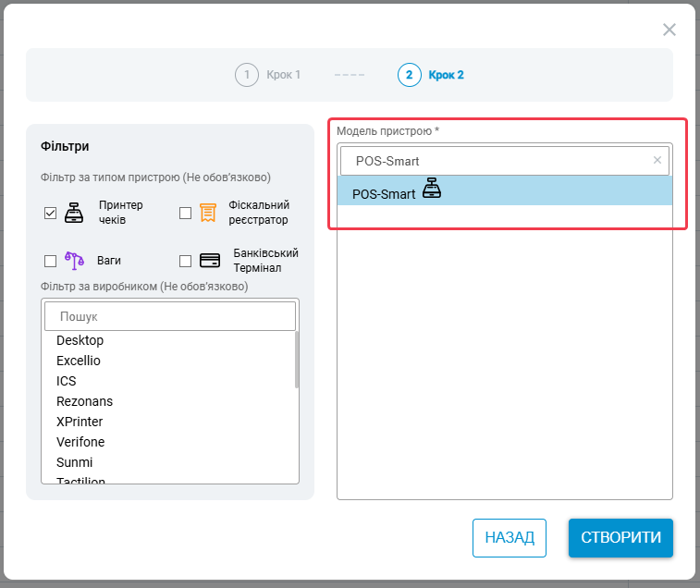Screen dimensions: 700x588
Task: Choose Rezonans in manufacturer list
Action: tap(84, 401)
